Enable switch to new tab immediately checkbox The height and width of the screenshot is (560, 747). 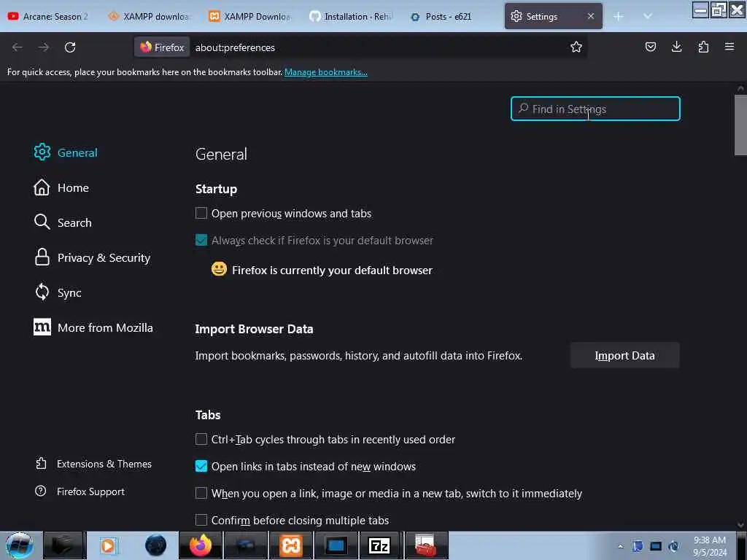pyautogui.click(x=201, y=493)
